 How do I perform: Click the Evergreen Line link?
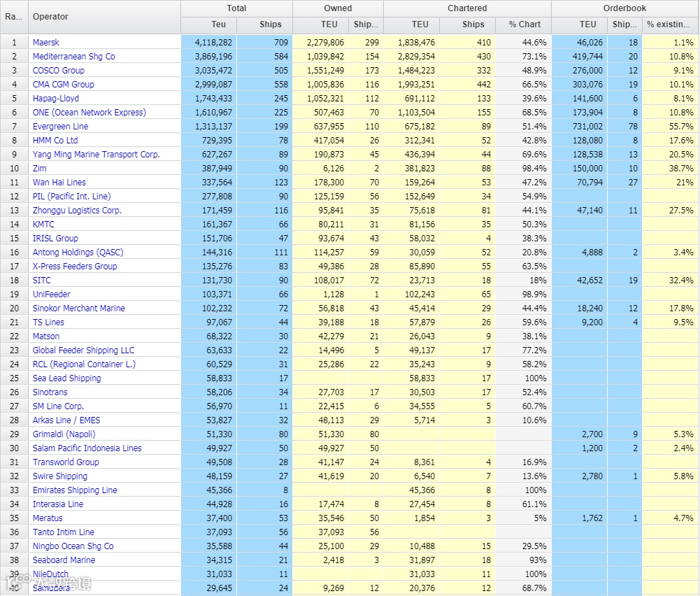(60, 127)
